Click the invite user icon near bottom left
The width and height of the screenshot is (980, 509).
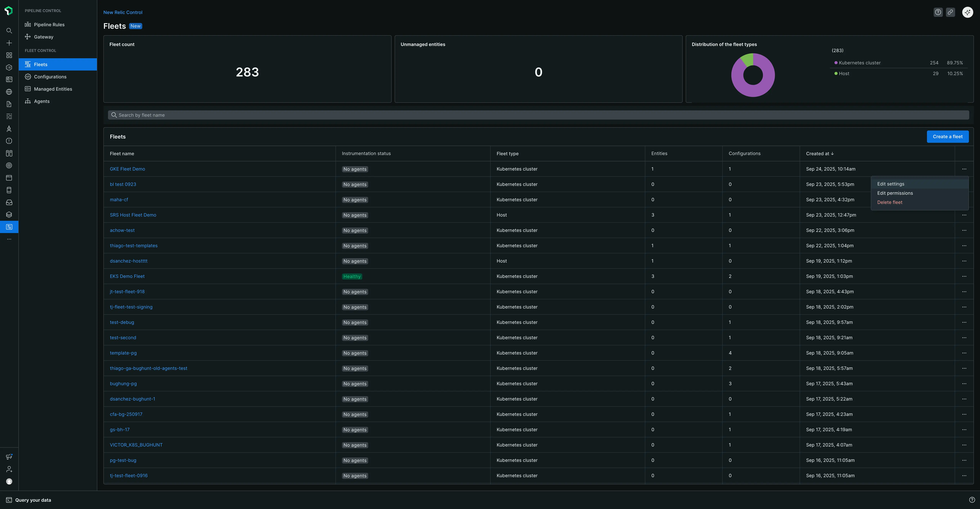point(9,469)
